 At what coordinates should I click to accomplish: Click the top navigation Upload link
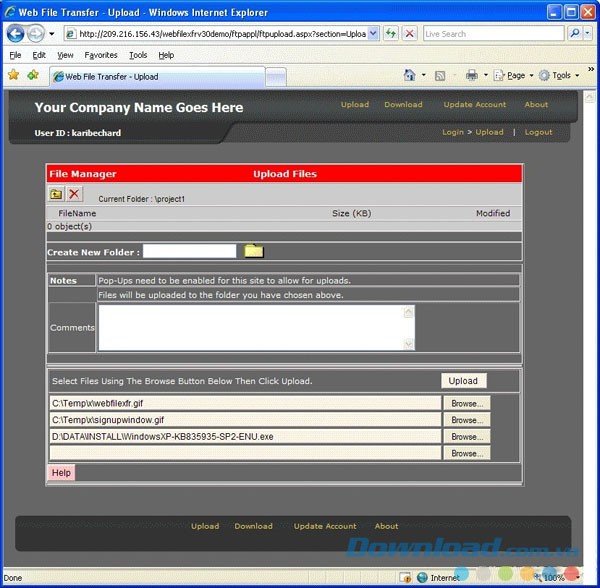(x=355, y=104)
